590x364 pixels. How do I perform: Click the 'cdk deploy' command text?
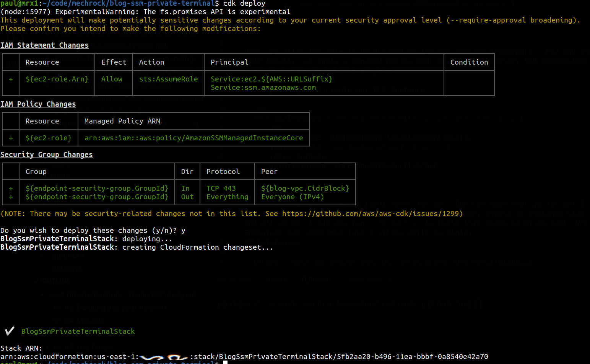coord(244,3)
